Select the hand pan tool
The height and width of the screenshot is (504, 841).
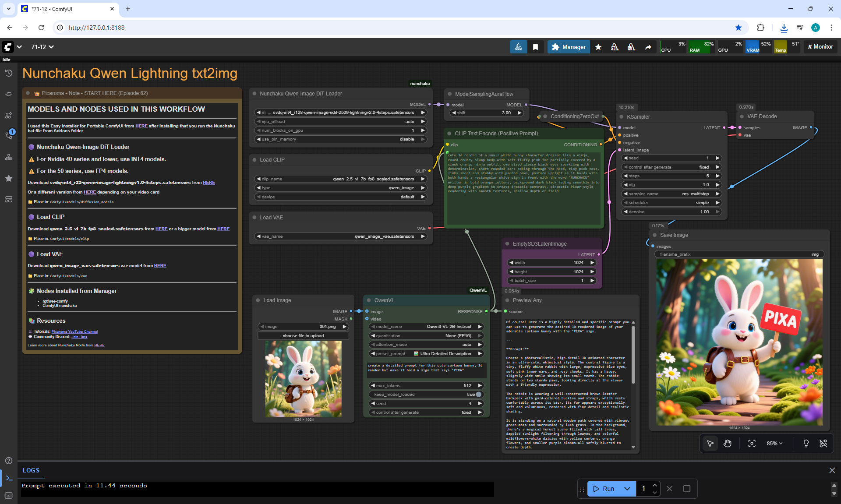(x=727, y=444)
